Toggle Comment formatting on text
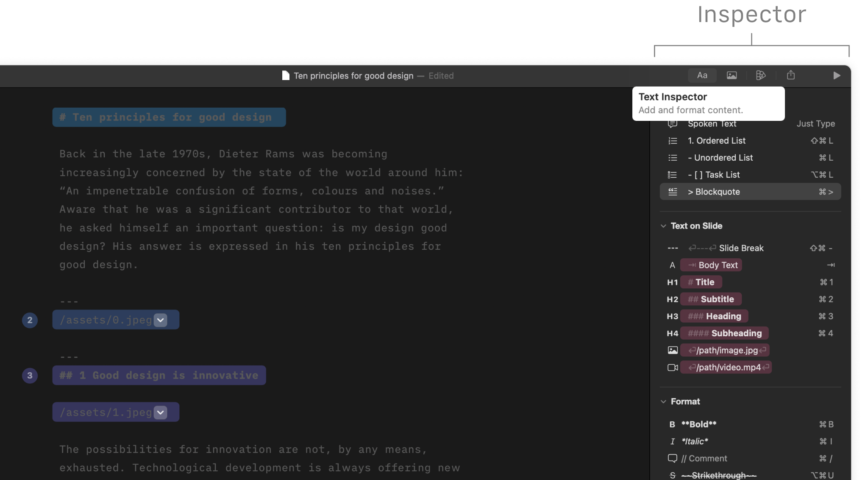868x480 pixels. tap(704, 458)
